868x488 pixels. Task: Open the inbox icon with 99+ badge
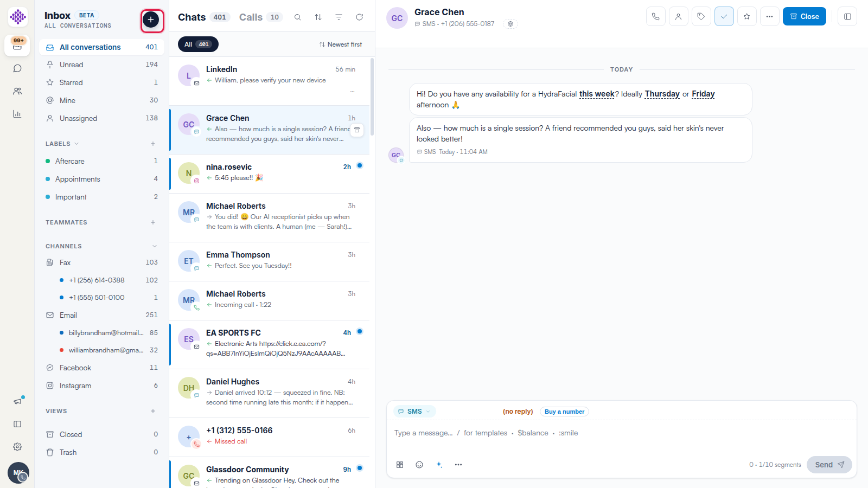(17, 46)
